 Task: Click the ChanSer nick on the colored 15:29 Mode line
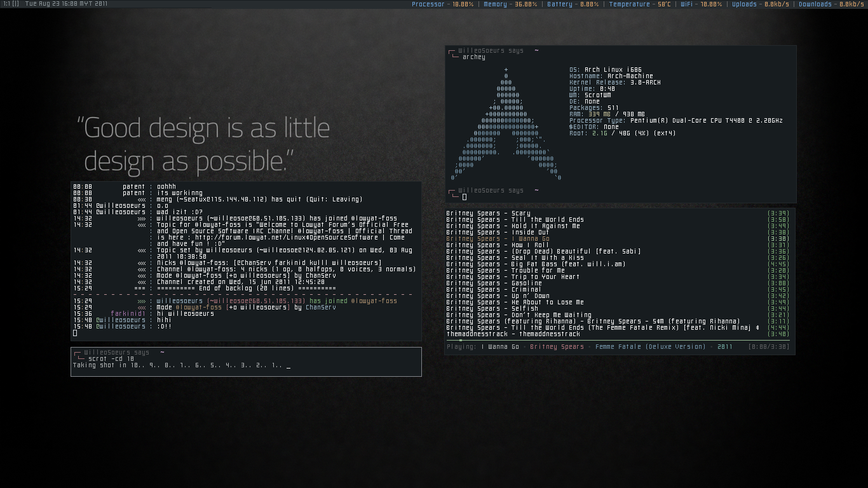pos(321,308)
